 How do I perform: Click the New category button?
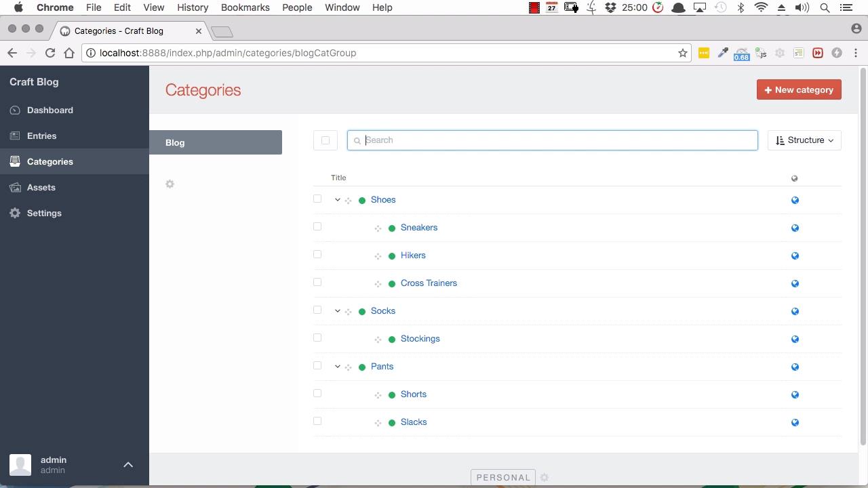click(x=799, y=89)
